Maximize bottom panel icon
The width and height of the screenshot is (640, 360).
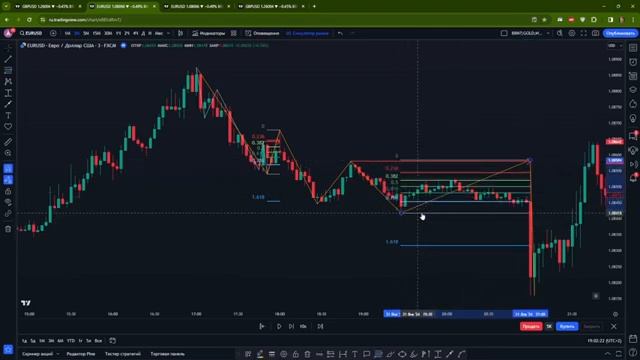coord(619,354)
